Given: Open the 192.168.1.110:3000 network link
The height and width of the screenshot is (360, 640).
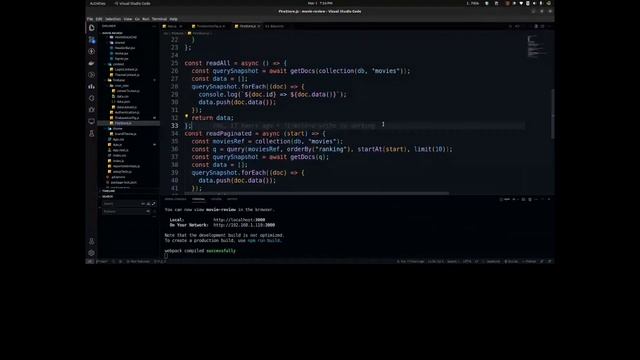Looking at the screenshot, I should tap(244, 225).
